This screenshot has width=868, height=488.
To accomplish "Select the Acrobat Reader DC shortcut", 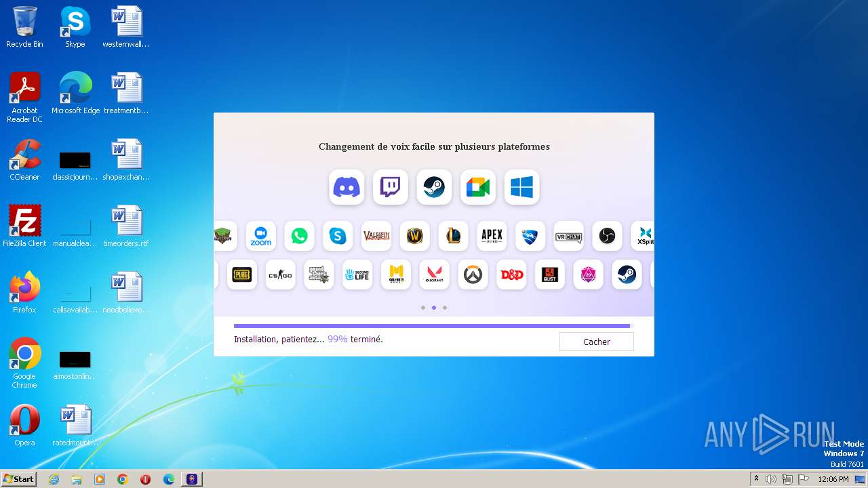I will [24, 98].
